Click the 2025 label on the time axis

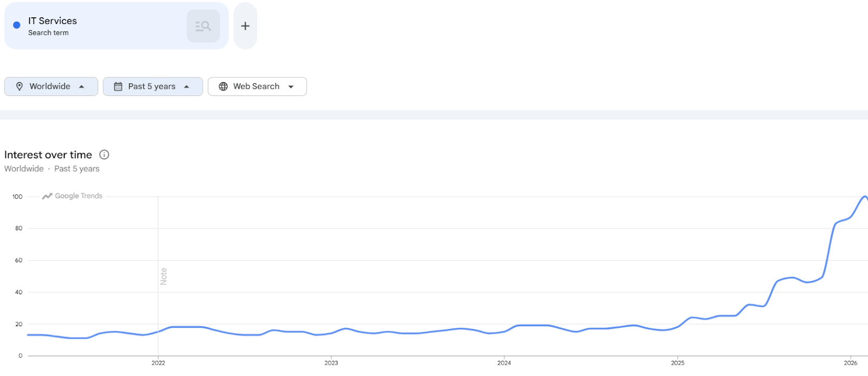click(678, 363)
